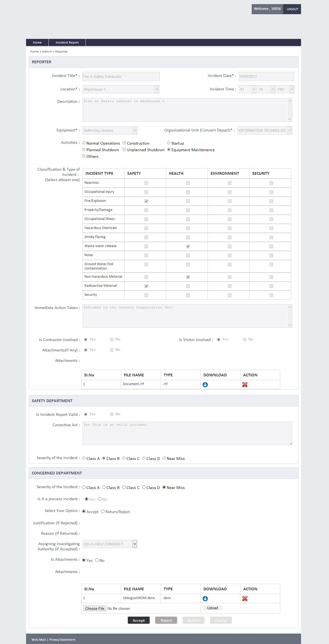The height and width of the screenshot is (644, 329).
Task: Toggle Non Hazardous Meterial Health checkbox
Action: [188, 277]
